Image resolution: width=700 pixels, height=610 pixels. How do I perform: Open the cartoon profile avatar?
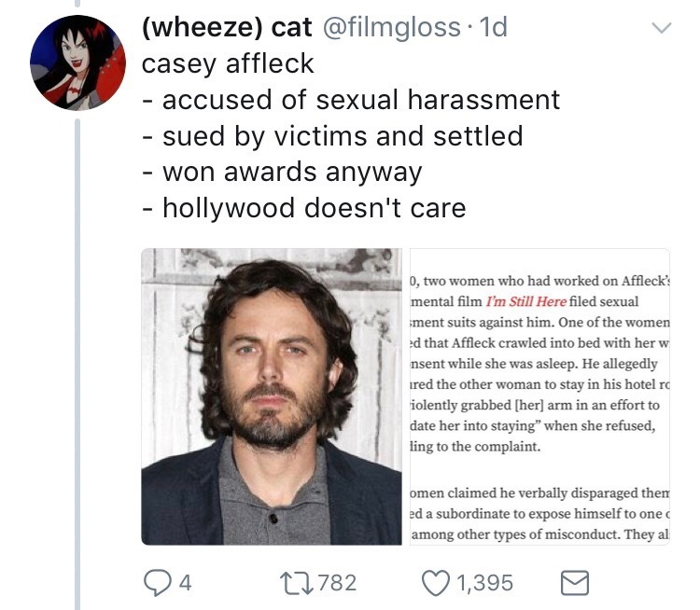tap(77, 63)
